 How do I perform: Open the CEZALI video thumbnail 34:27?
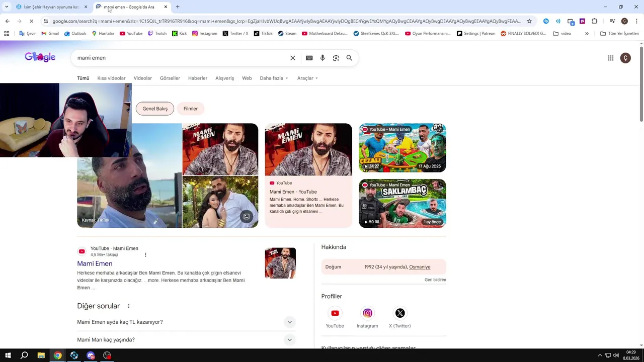click(x=403, y=148)
